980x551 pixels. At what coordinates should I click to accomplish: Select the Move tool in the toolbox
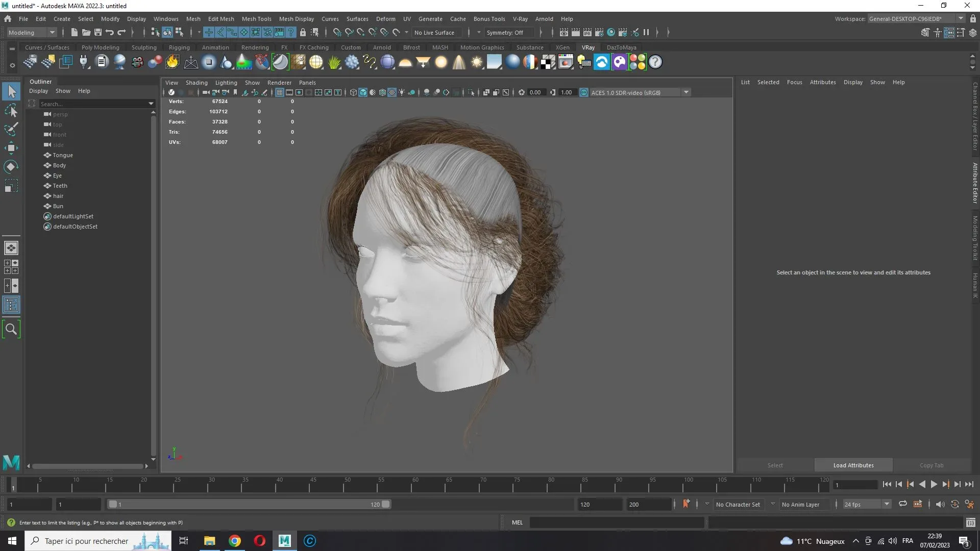coord(11,148)
